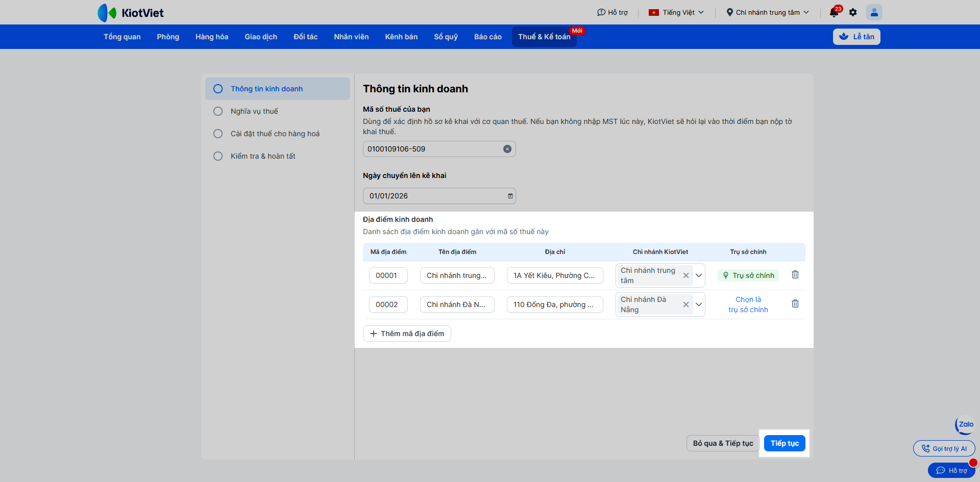Open the Chi nhánh trung tâm branch switcher

point(768,12)
